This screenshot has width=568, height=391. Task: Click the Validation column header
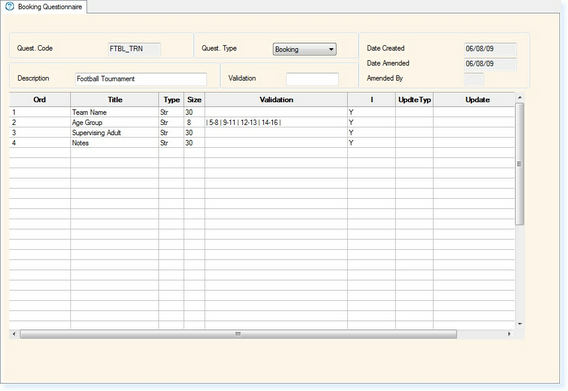[276, 100]
